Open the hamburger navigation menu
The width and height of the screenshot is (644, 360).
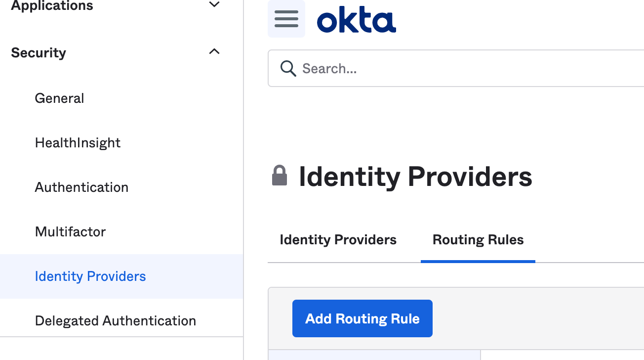tap(286, 19)
